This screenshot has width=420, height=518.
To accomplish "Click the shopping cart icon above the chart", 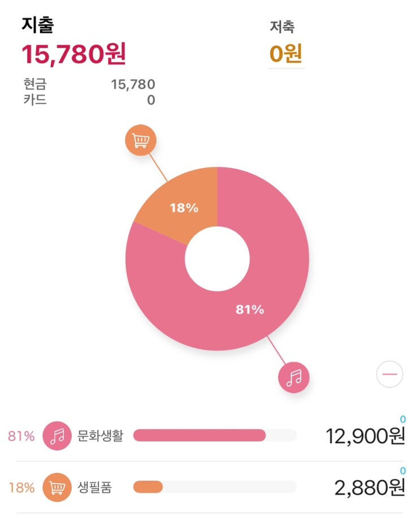I will (140, 141).
